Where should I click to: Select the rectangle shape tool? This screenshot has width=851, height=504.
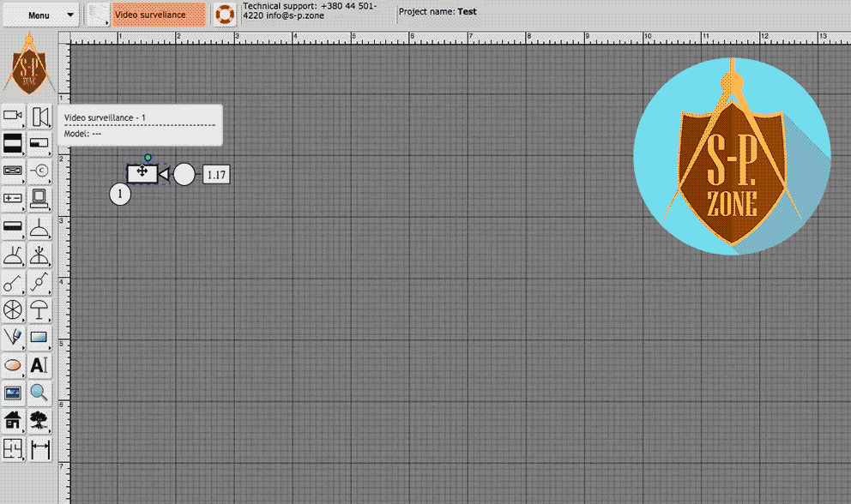coord(39,338)
